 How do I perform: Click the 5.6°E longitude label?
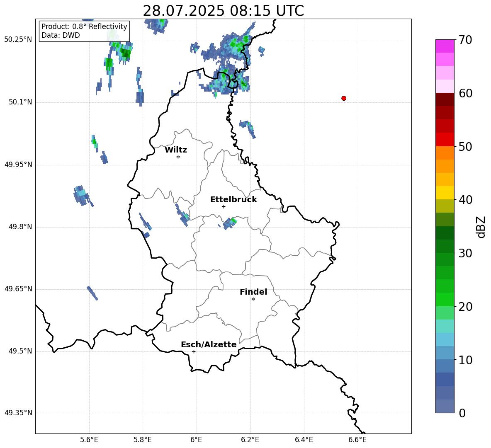click(x=89, y=440)
